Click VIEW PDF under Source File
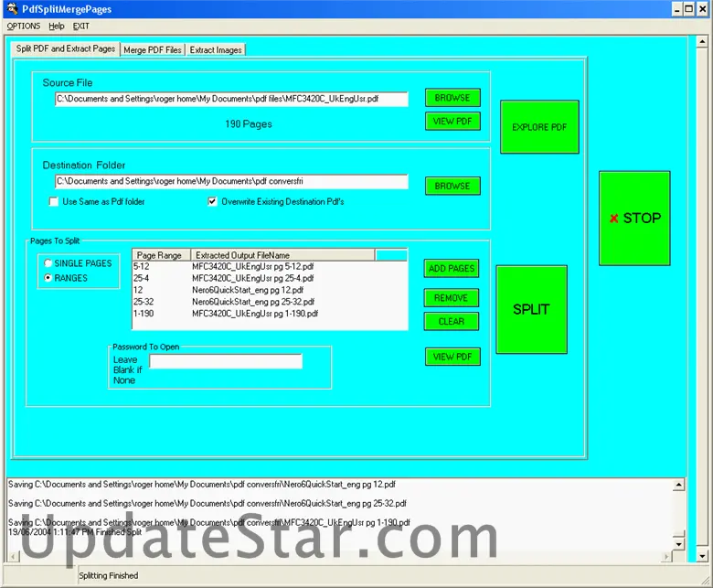The image size is (713, 588). (x=452, y=122)
